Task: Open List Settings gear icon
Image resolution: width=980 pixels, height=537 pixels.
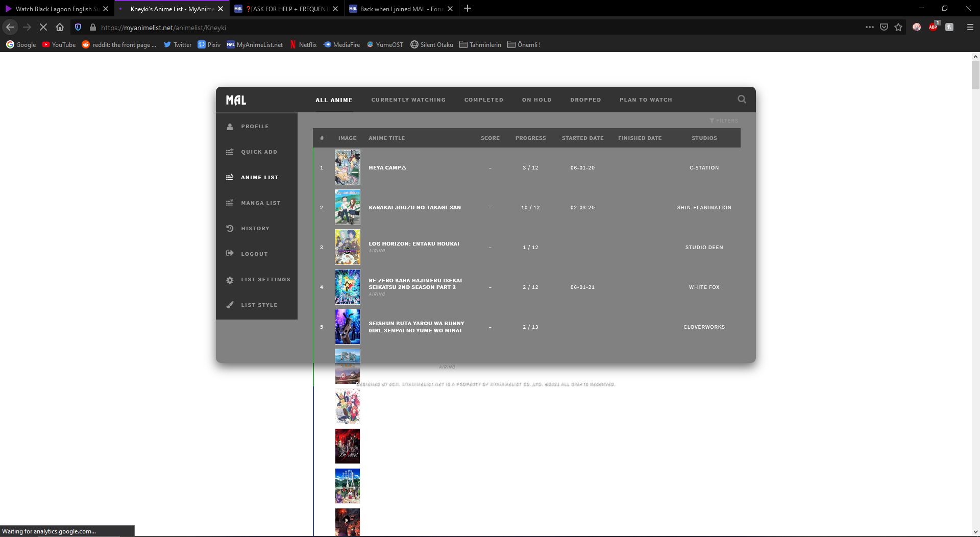Action: [x=230, y=280]
